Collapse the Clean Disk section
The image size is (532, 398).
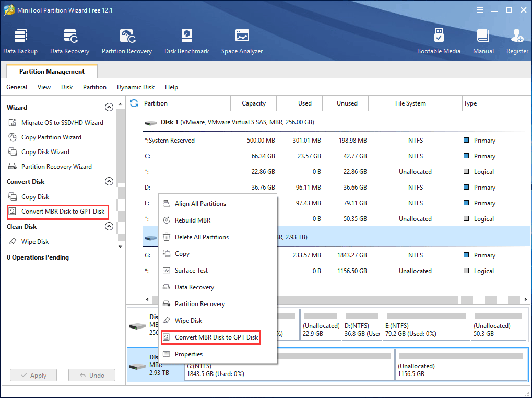click(x=109, y=226)
